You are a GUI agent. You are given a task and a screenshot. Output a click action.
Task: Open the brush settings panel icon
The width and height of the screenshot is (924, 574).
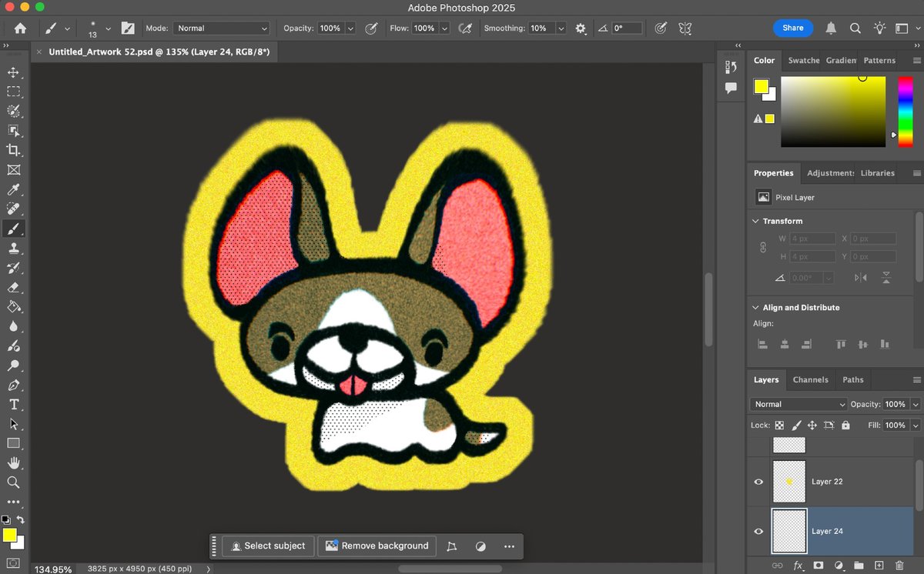pos(128,28)
